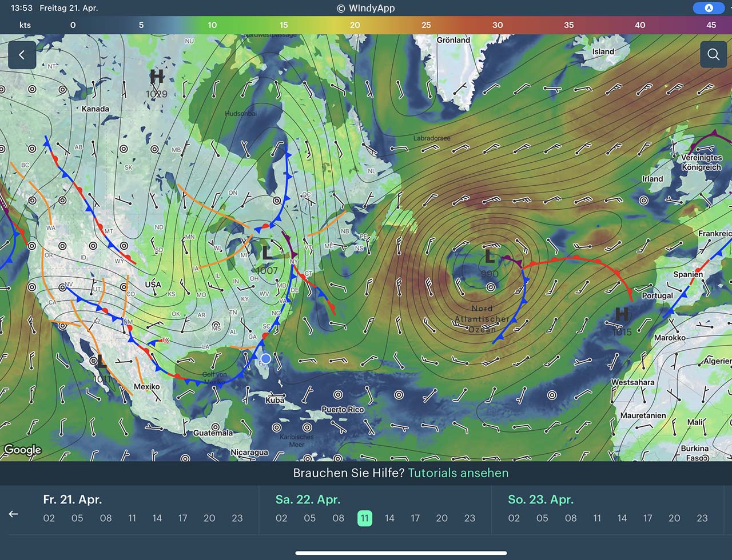
Task: Open the map search magnifier
Action: pyautogui.click(x=713, y=54)
